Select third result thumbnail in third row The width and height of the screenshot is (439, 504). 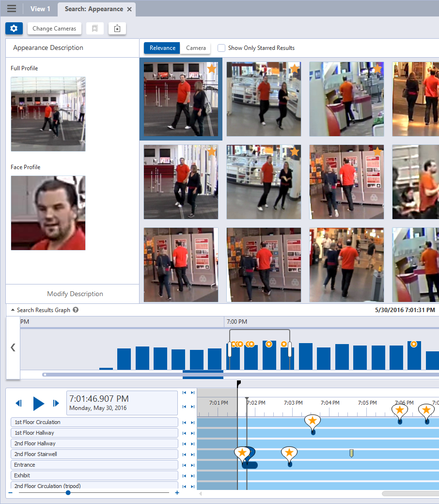pos(346,265)
